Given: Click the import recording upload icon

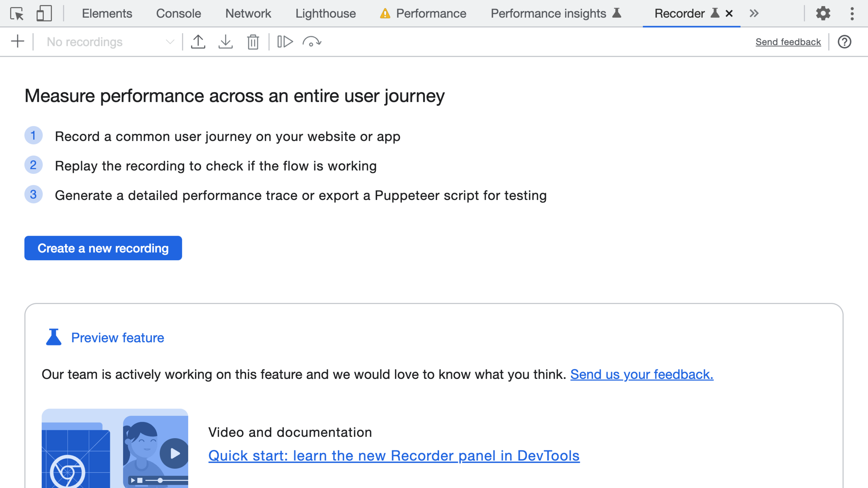Looking at the screenshot, I should 198,42.
